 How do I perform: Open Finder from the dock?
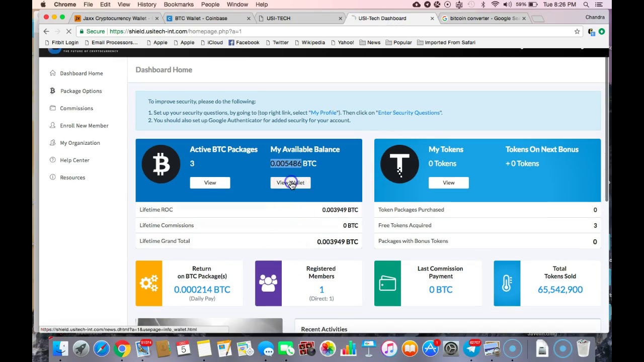(x=60, y=348)
